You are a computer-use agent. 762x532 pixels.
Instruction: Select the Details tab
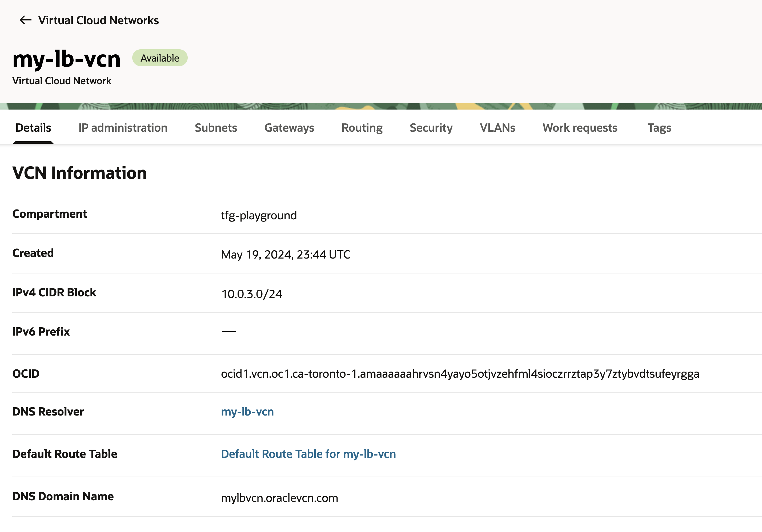[33, 128]
